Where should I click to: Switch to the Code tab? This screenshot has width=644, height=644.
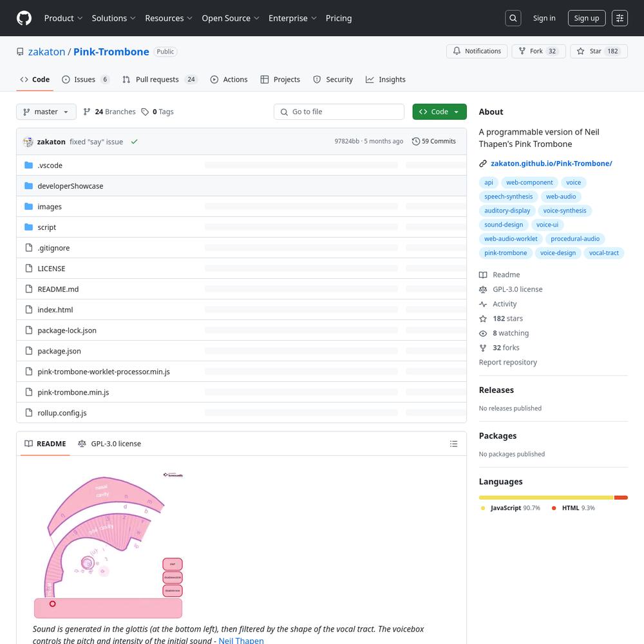[x=35, y=80]
